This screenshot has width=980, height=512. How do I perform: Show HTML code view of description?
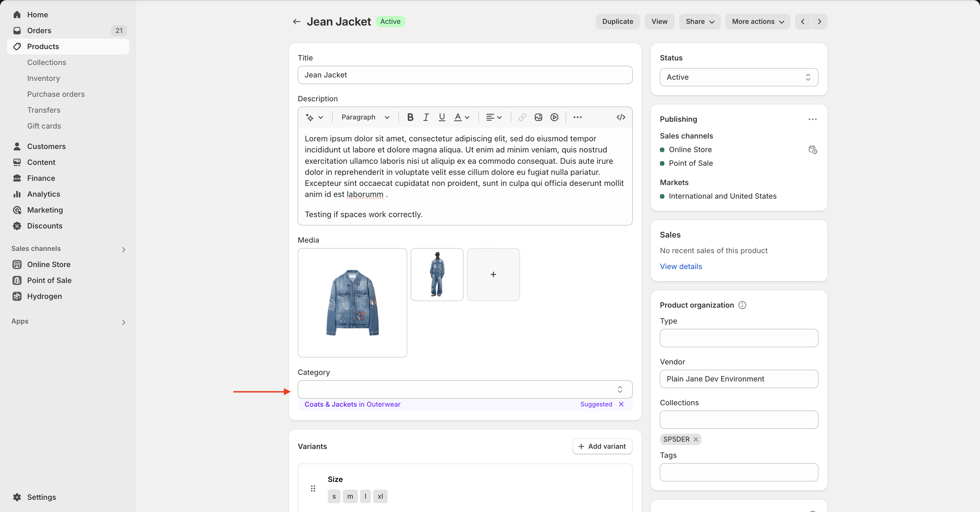[620, 117]
